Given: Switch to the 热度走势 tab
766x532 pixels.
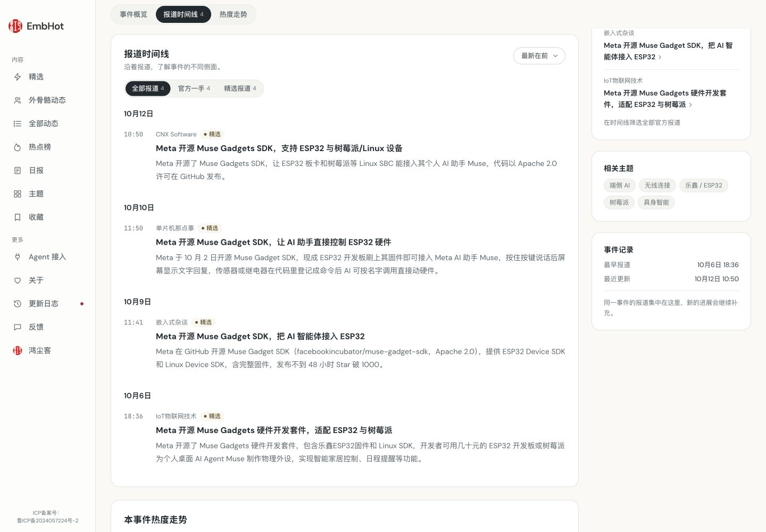Looking at the screenshot, I should 234,14.
